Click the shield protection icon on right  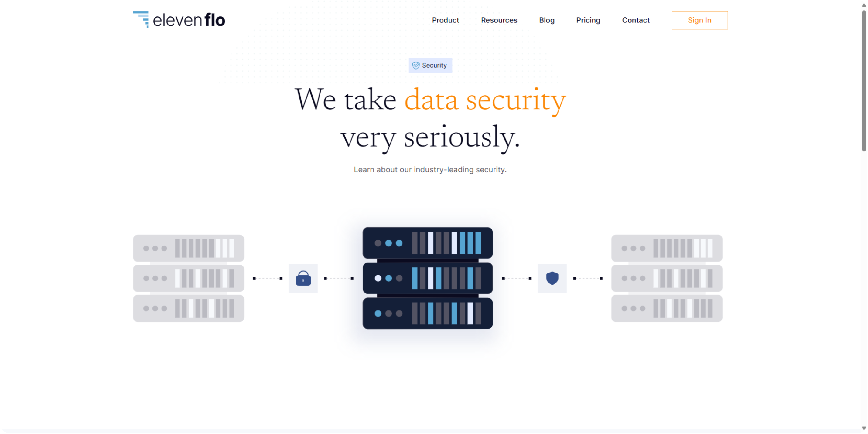click(x=552, y=278)
